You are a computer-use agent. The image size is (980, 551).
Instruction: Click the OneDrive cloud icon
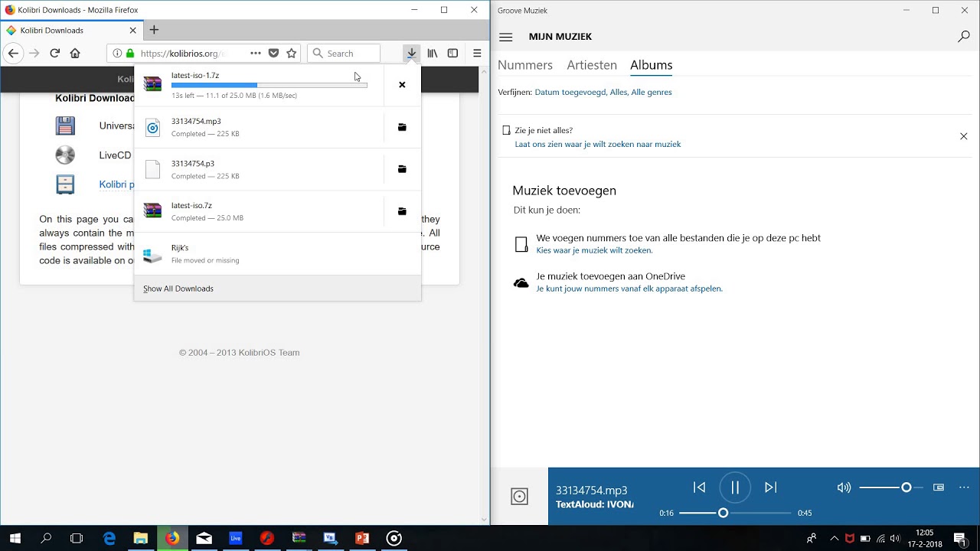pyautogui.click(x=521, y=283)
